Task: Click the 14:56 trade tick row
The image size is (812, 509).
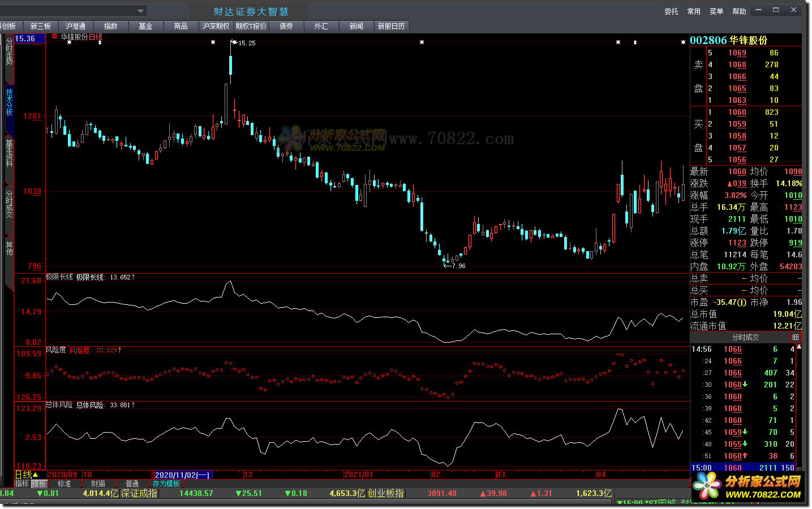Action: [744, 349]
